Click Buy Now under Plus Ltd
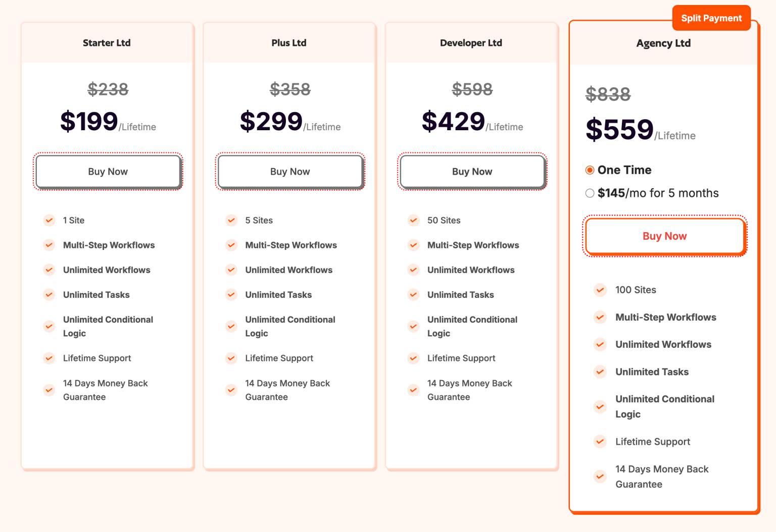The width and height of the screenshot is (776, 532). click(290, 172)
